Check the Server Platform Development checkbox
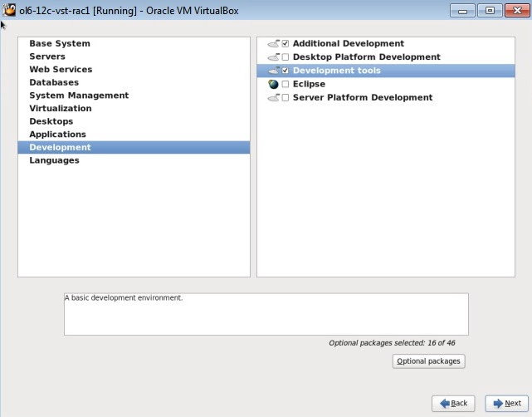 tap(286, 98)
